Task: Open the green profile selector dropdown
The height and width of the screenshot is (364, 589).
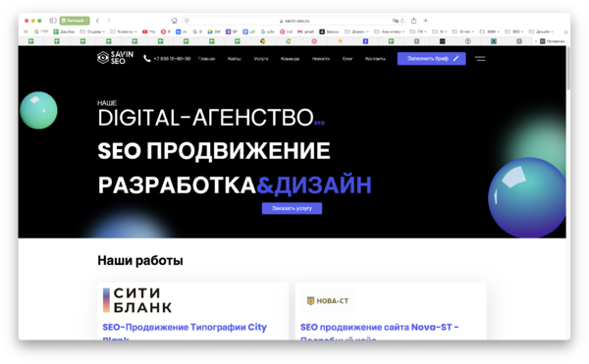Action: click(x=75, y=21)
